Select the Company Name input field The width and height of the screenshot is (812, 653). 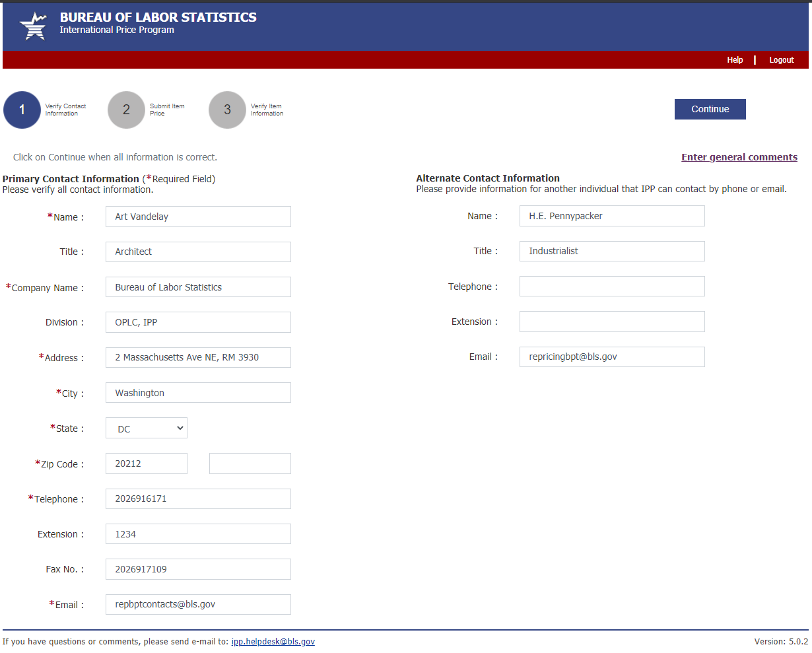[x=198, y=287]
